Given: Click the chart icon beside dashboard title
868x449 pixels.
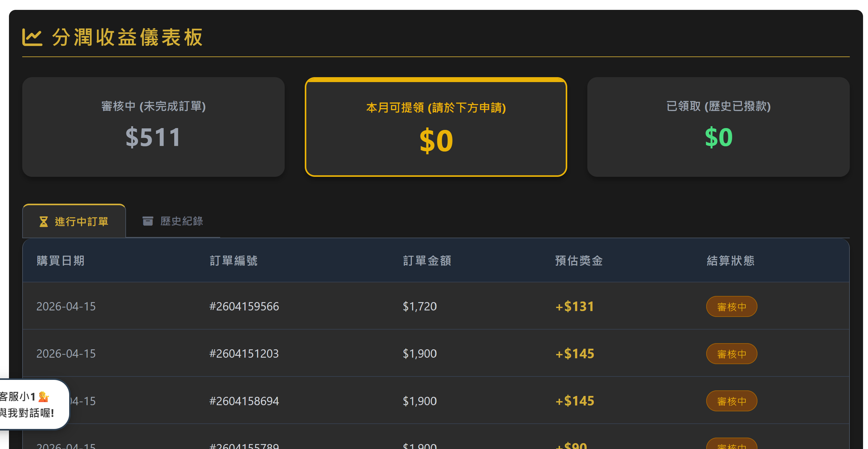Looking at the screenshot, I should coord(32,37).
